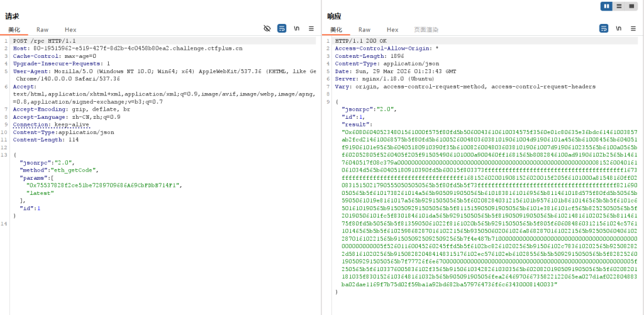This screenshot has height=315, width=644.
Task: Select side-by-side layout icon
Action: [x=606, y=6]
